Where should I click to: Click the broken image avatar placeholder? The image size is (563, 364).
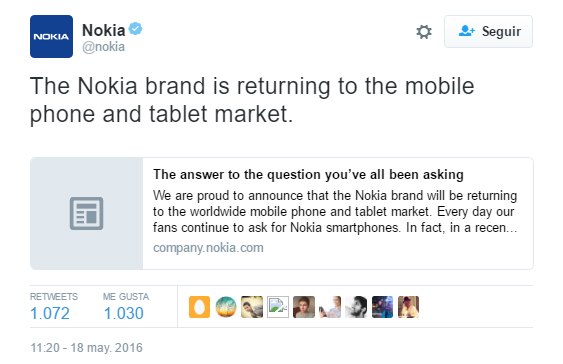tap(278, 307)
